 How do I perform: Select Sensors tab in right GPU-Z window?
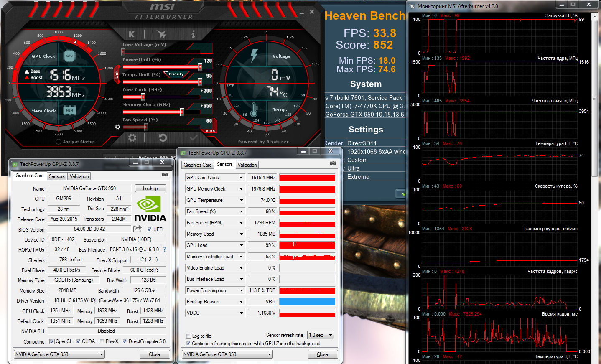coord(224,164)
